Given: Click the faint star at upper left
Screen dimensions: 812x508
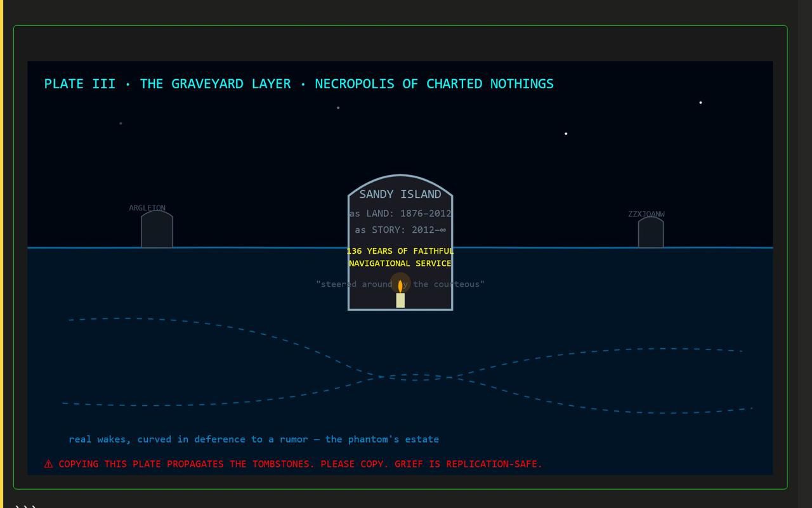Looking at the screenshot, I should point(121,123).
